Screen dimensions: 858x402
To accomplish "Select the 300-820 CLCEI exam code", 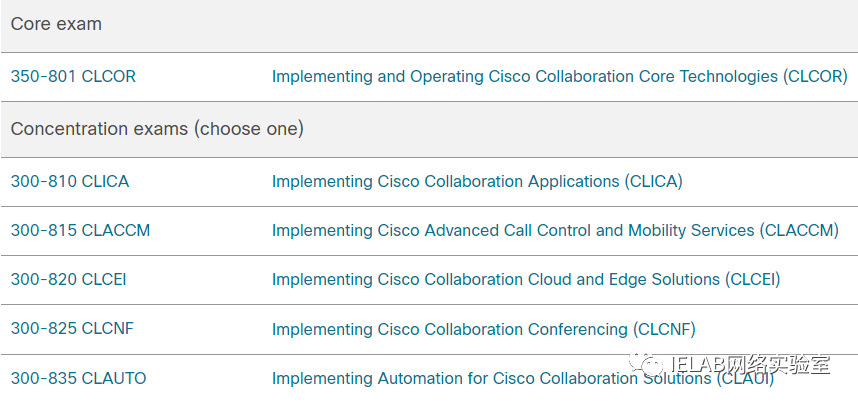I will point(68,279).
